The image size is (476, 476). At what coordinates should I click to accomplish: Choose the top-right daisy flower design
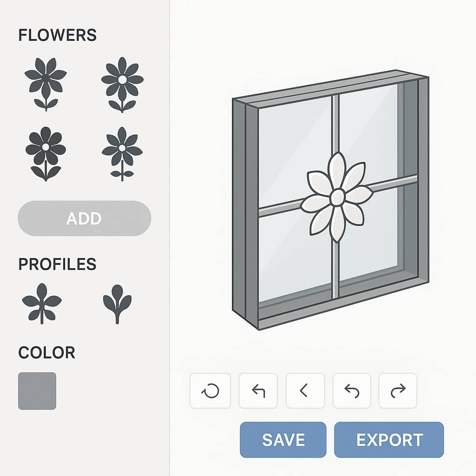(122, 85)
